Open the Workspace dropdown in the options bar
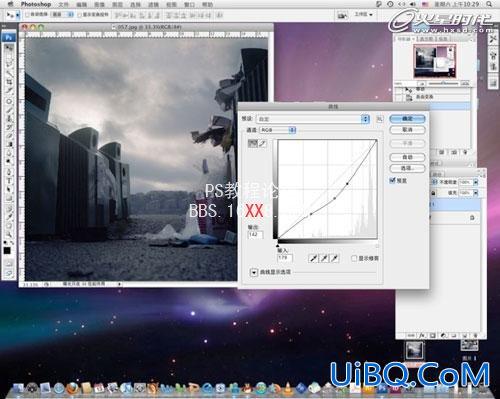Image resolution: width=500 pixels, height=399 pixels. click(363, 14)
